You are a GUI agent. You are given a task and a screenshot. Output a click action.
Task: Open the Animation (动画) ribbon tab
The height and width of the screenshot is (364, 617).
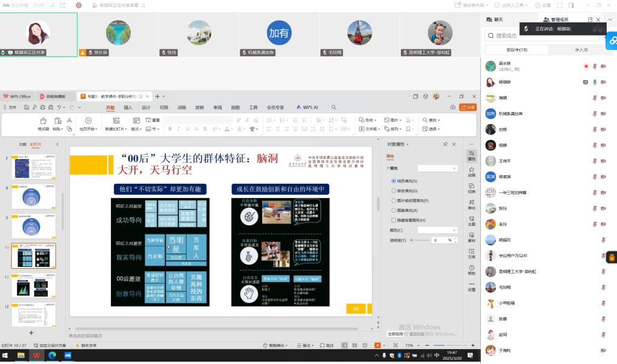click(x=182, y=107)
